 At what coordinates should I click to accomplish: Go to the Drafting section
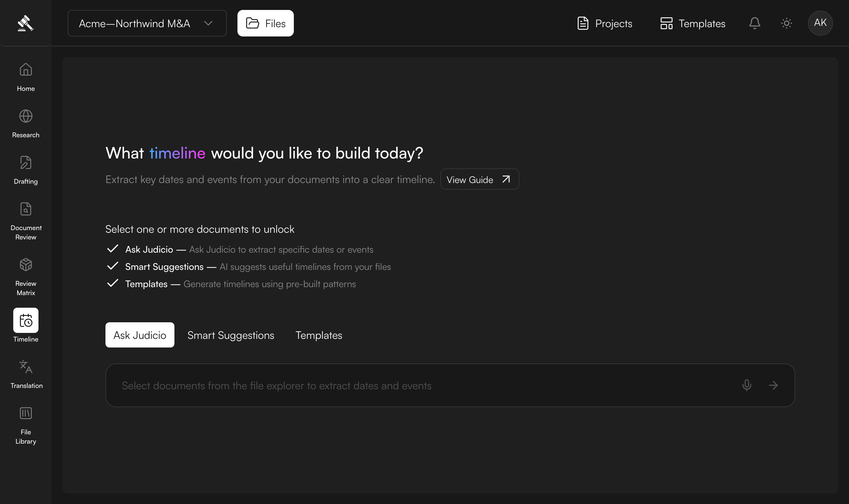[x=26, y=170]
